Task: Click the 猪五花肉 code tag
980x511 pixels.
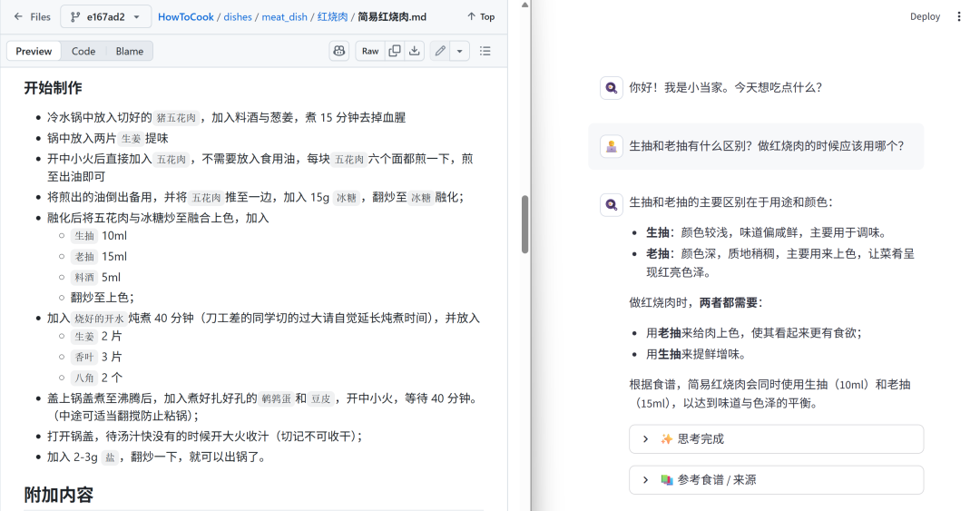Action: [x=176, y=118]
